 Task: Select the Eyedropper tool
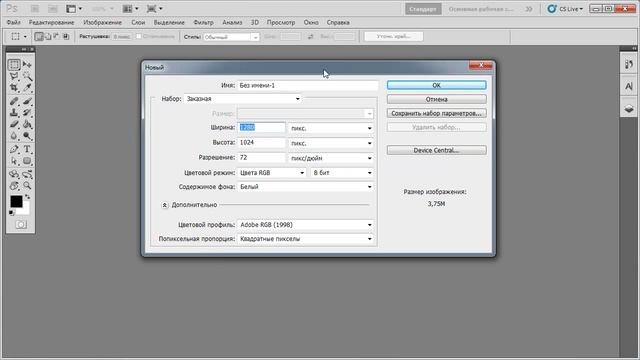click(x=27, y=88)
